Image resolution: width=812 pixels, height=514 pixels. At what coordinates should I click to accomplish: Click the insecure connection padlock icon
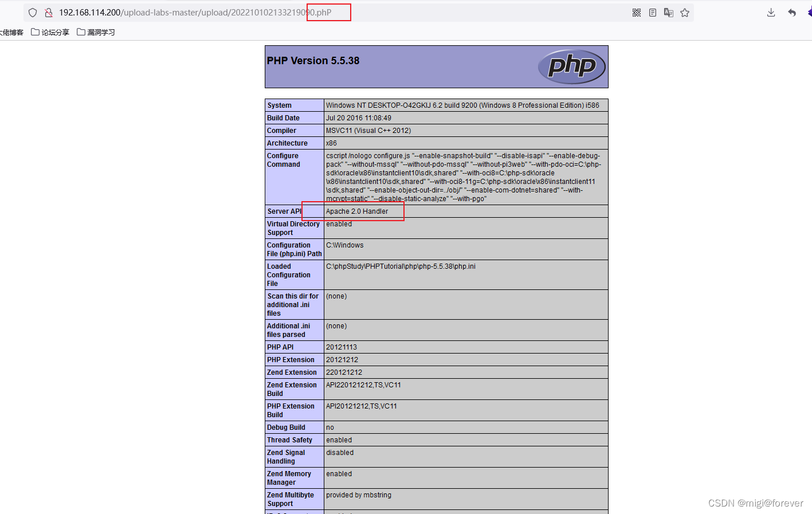coord(49,13)
